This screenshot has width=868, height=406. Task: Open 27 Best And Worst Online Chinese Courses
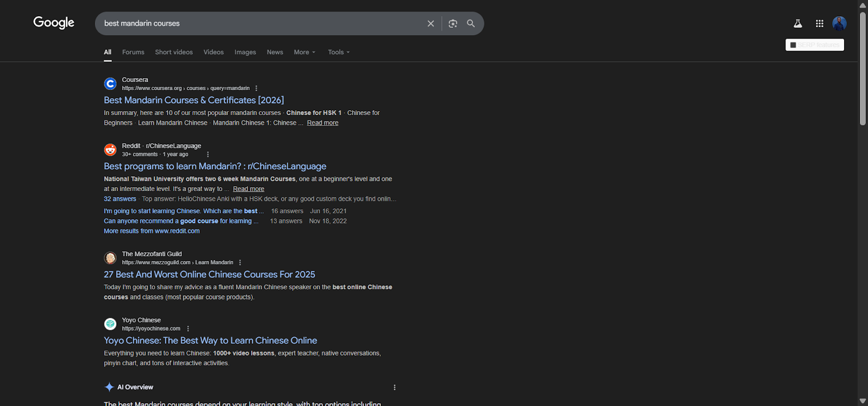point(209,275)
